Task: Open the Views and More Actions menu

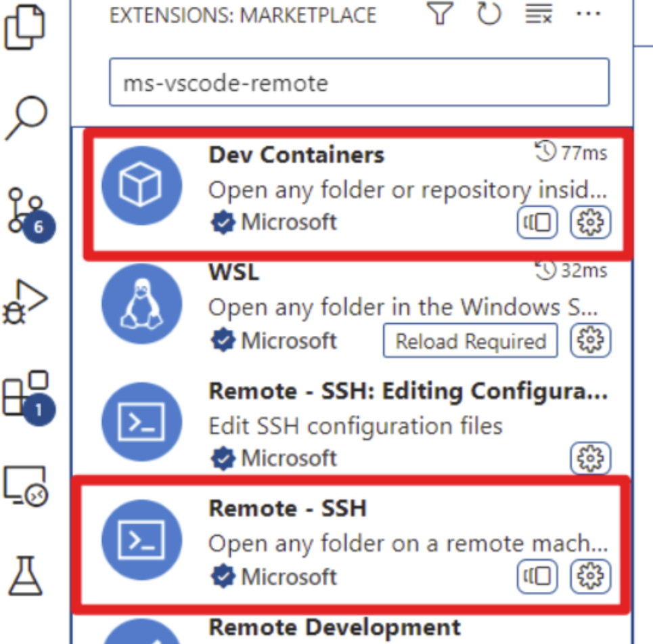Action: tap(586, 14)
